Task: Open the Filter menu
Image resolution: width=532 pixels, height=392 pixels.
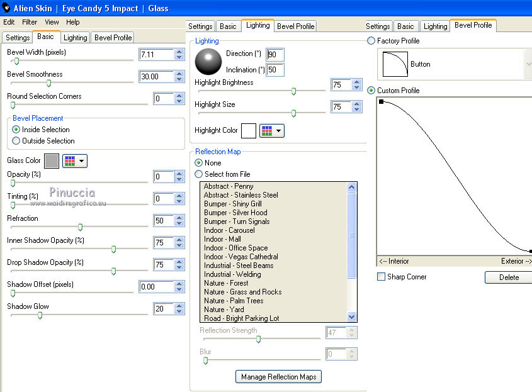Action: coord(30,22)
